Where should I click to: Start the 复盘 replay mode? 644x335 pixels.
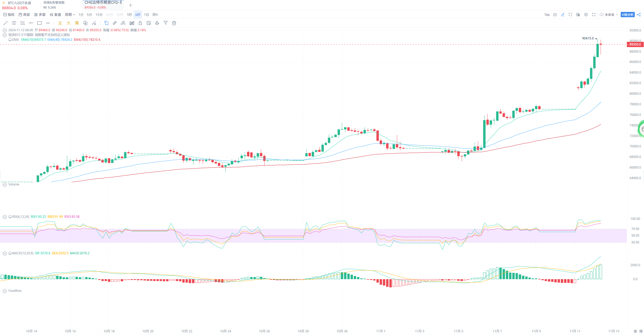coord(55,15)
